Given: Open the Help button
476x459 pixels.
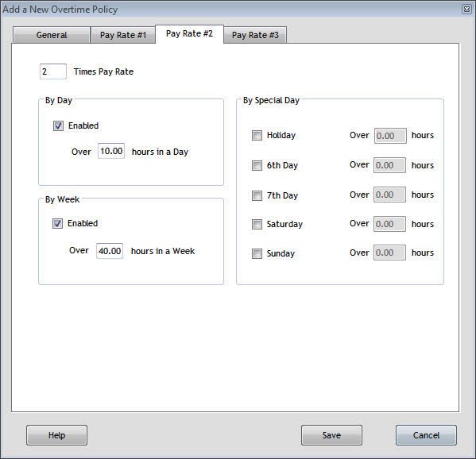Looking at the screenshot, I should tap(56, 435).
